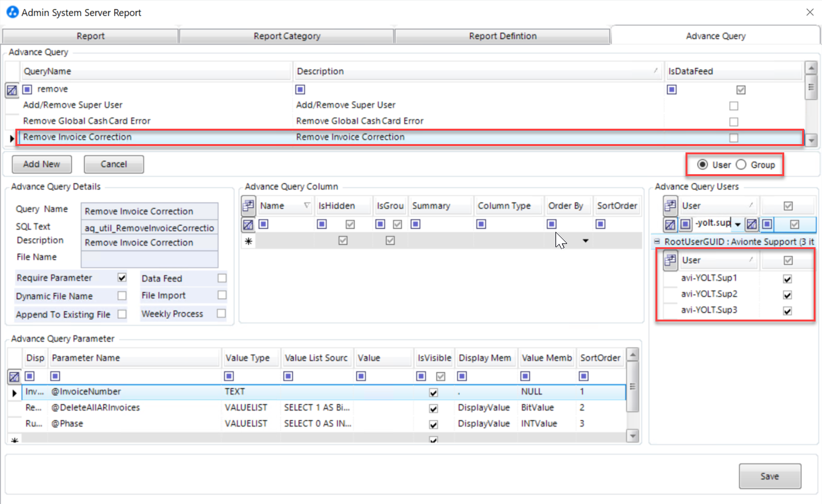The height and width of the screenshot is (504, 822).
Task: Open the User filter dropdown arrow
Action: tap(738, 225)
